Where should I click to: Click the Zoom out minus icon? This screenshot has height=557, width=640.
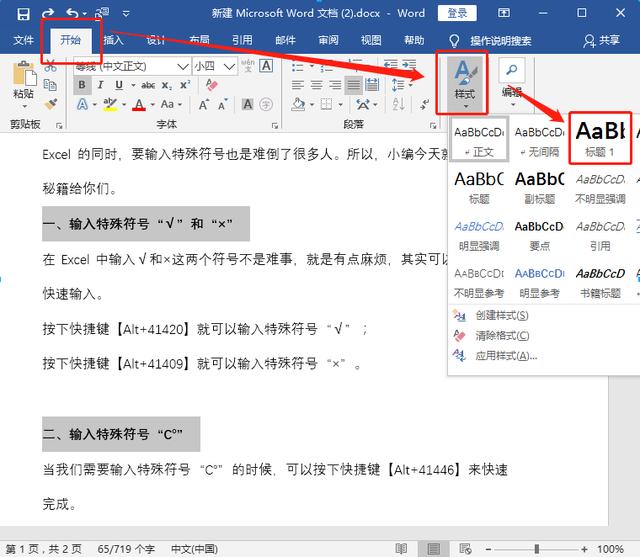tap(488, 549)
